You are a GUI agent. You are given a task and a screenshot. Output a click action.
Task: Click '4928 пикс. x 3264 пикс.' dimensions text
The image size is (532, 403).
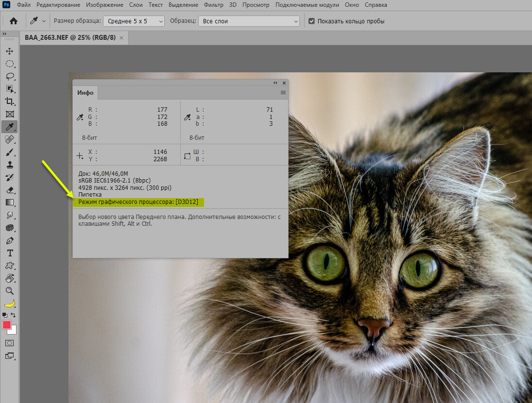coord(112,187)
